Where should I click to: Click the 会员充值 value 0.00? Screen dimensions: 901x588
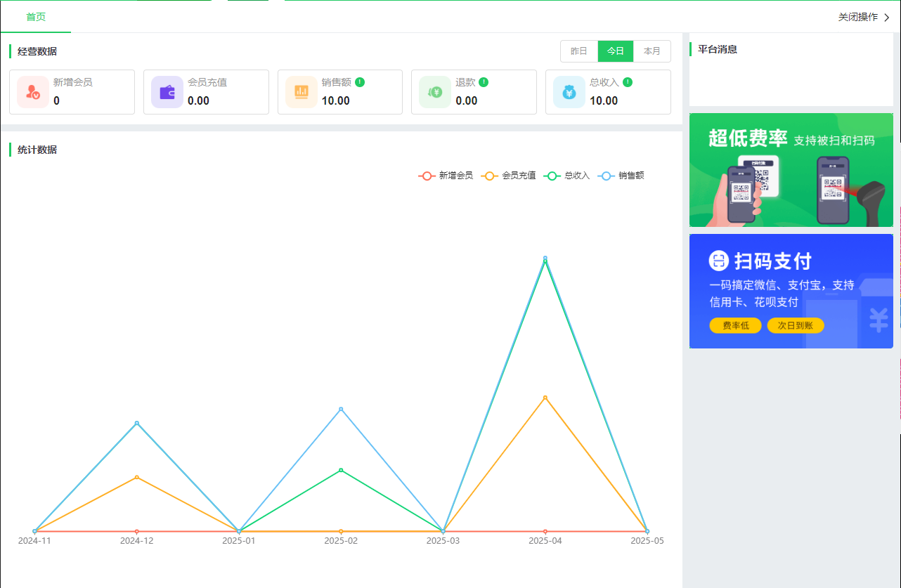[x=198, y=100]
